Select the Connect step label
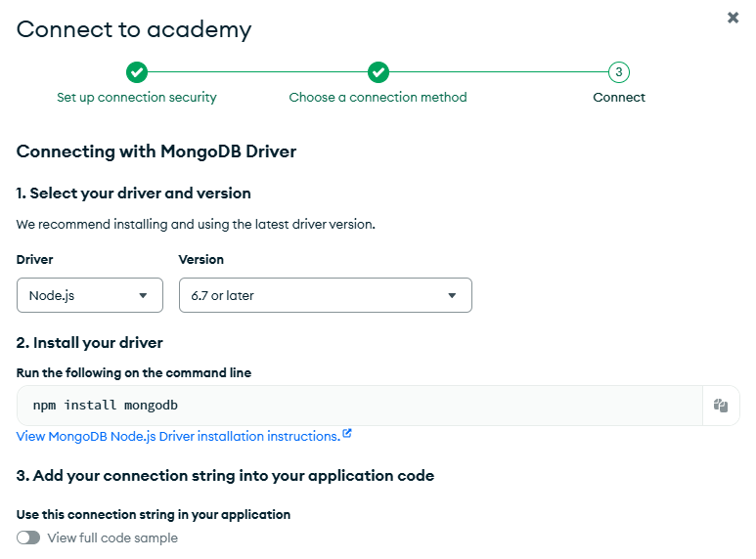This screenshot has width=756, height=559. tap(619, 98)
